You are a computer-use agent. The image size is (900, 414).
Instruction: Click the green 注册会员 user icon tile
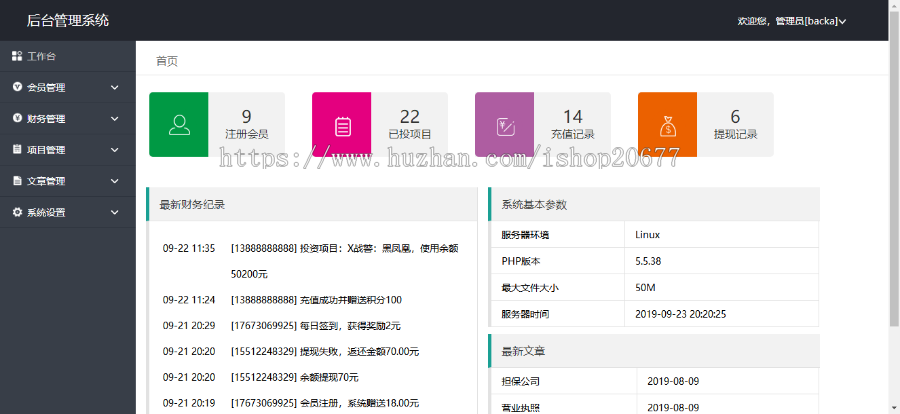[179, 125]
